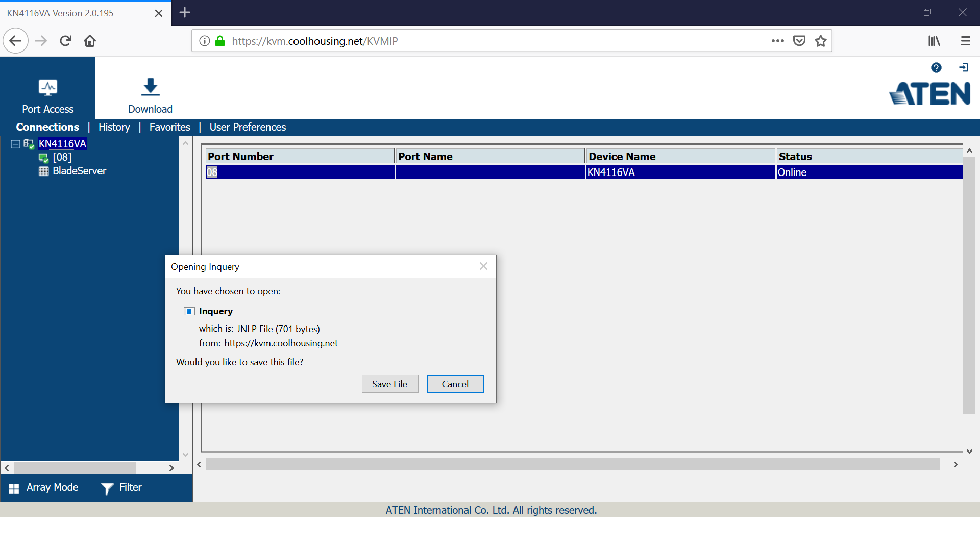Open the Filter option
This screenshot has width=980, height=551.
(121, 488)
